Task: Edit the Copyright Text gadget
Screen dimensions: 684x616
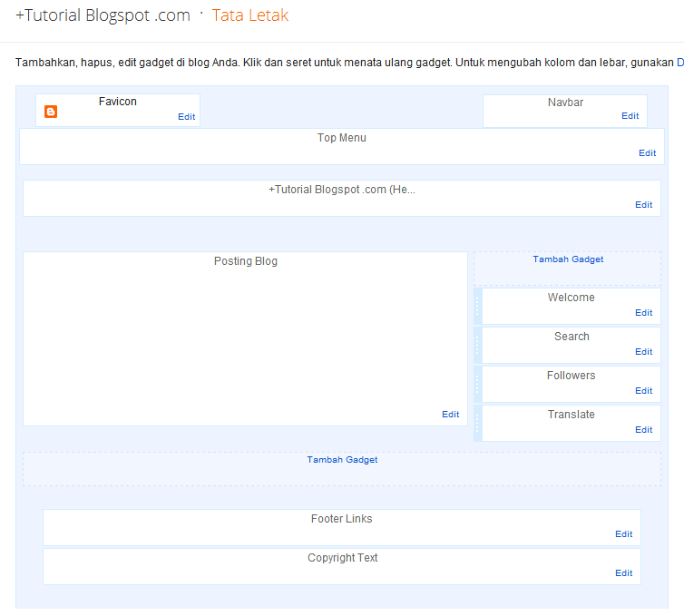Action: [623, 572]
